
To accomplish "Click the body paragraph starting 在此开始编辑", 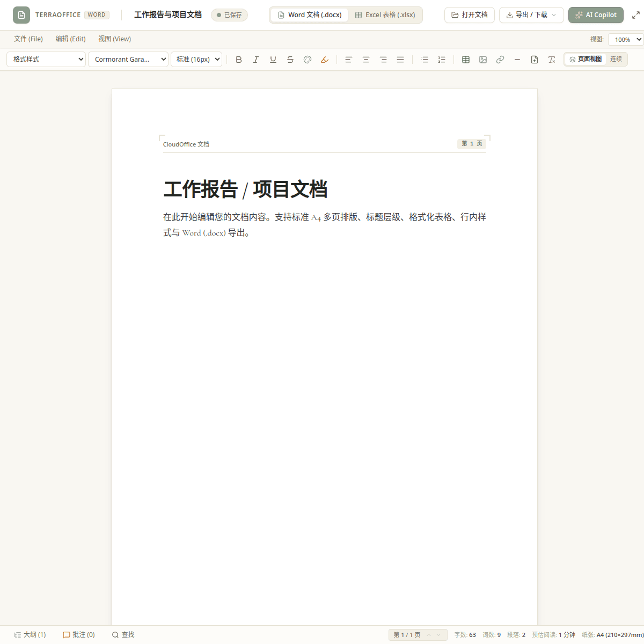I will pyautogui.click(x=325, y=225).
